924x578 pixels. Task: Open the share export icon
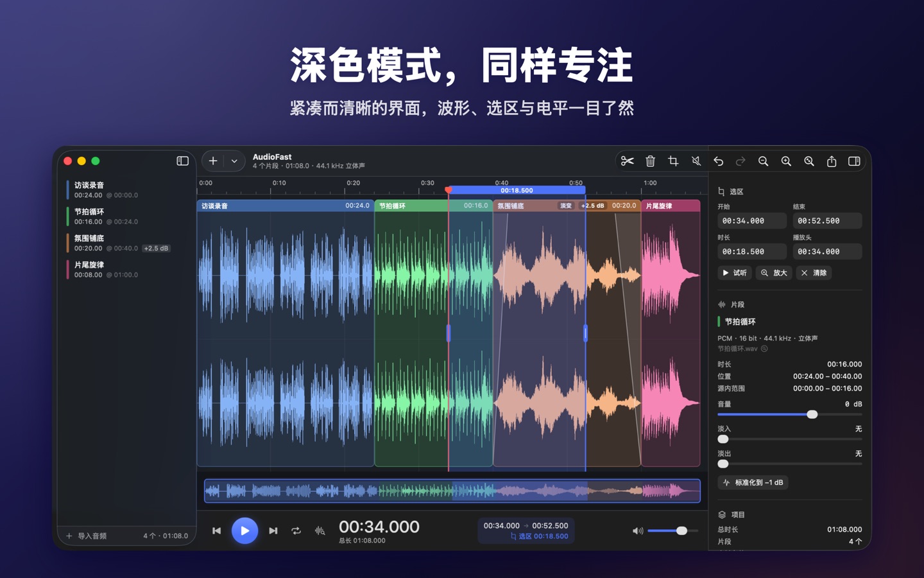(832, 161)
